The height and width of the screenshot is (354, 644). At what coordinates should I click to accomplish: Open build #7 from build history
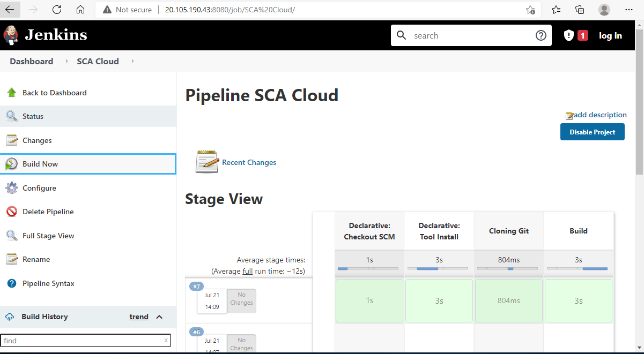196,286
